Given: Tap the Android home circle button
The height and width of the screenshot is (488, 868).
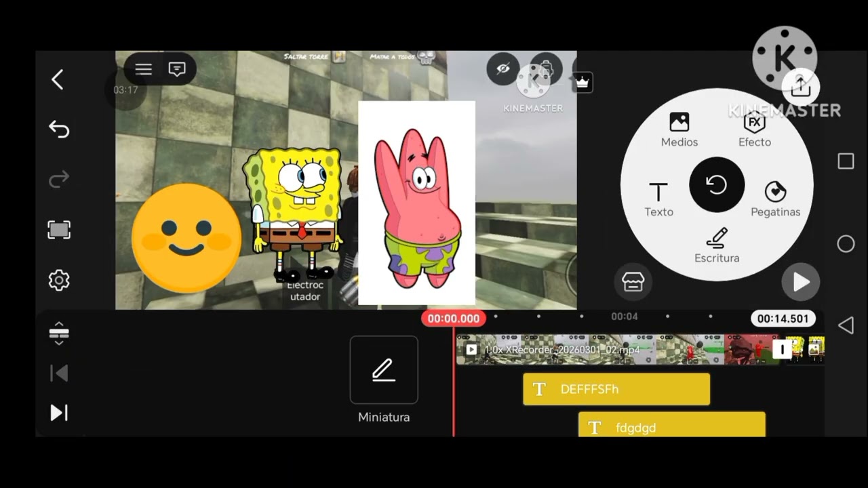Looking at the screenshot, I should tap(846, 244).
